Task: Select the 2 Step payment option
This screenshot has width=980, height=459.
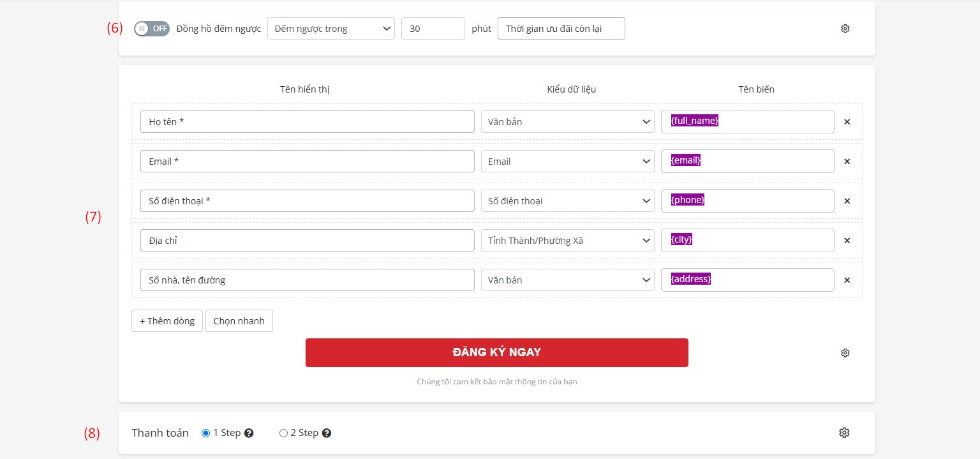Action: [283, 433]
